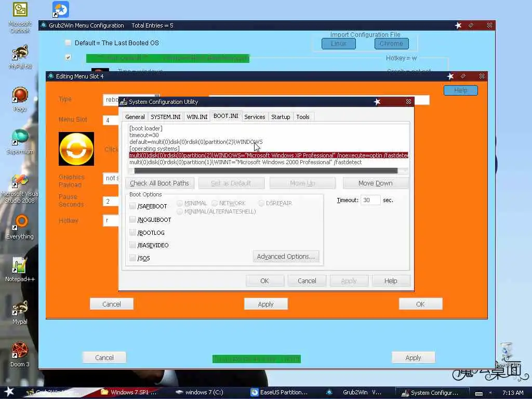The image size is (532, 399).
Task: Click the yellow reboot icon in Editing Menu Slot
Action: coord(76,149)
